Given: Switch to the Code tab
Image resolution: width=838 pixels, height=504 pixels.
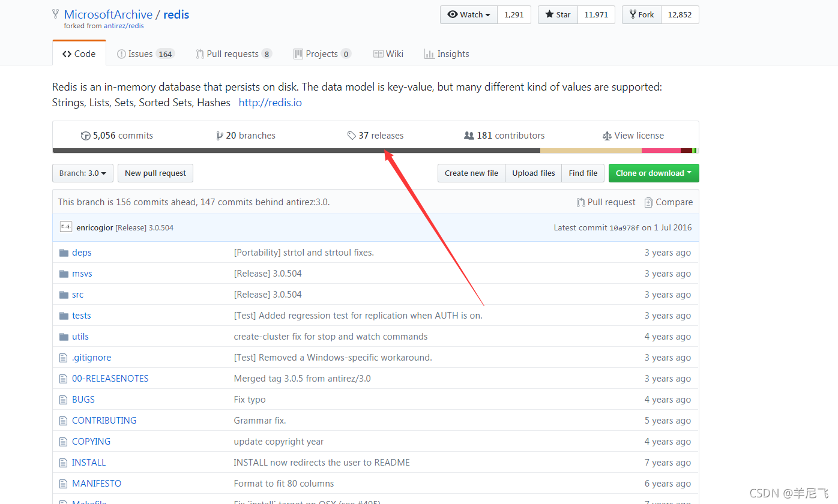Looking at the screenshot, I should click(79, 53).
